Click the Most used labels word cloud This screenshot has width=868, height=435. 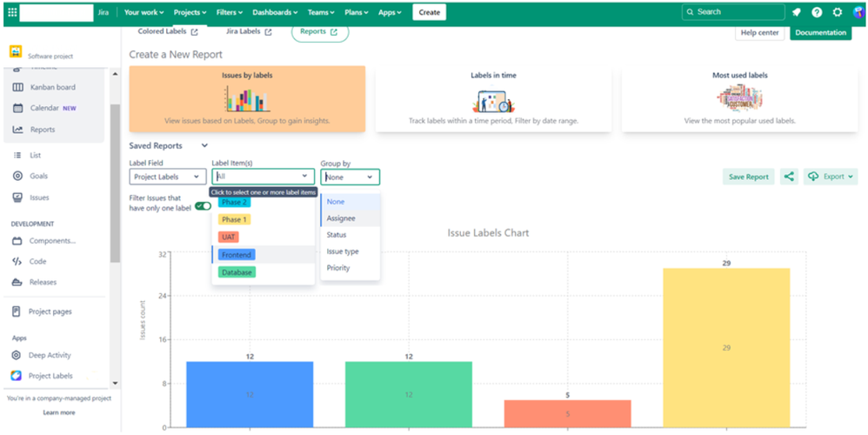point(739,98)
